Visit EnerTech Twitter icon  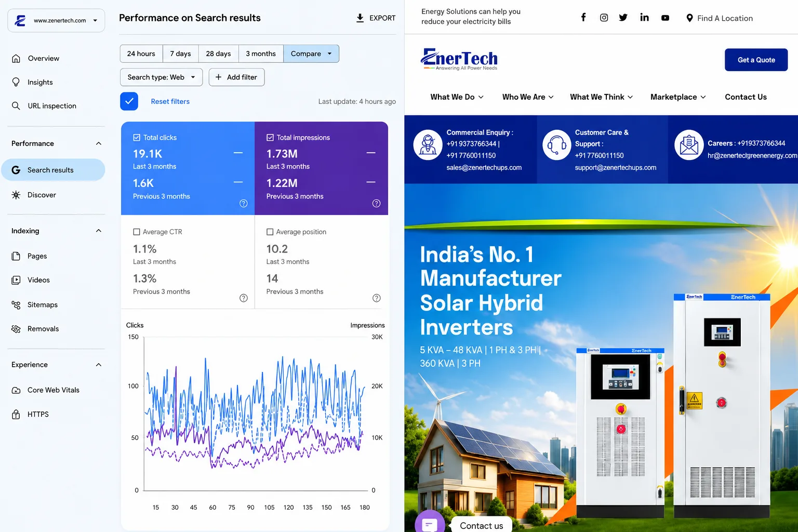[x=623, y=18]
